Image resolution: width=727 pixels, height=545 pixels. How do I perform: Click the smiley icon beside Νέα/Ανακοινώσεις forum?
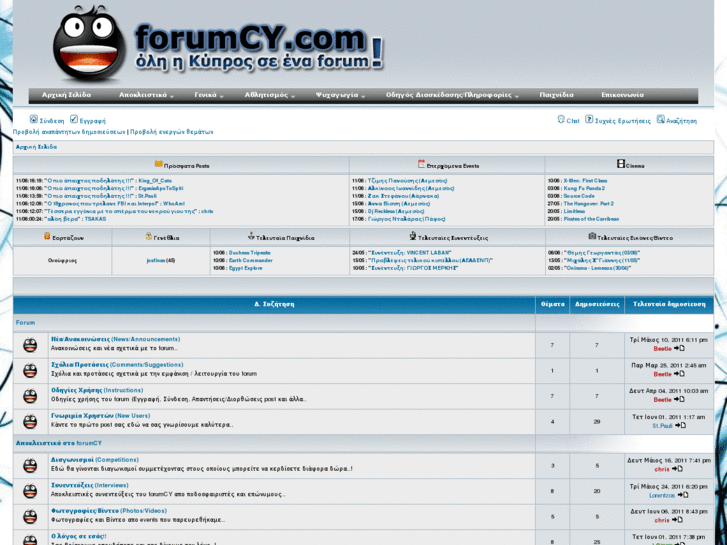[30, 345]
